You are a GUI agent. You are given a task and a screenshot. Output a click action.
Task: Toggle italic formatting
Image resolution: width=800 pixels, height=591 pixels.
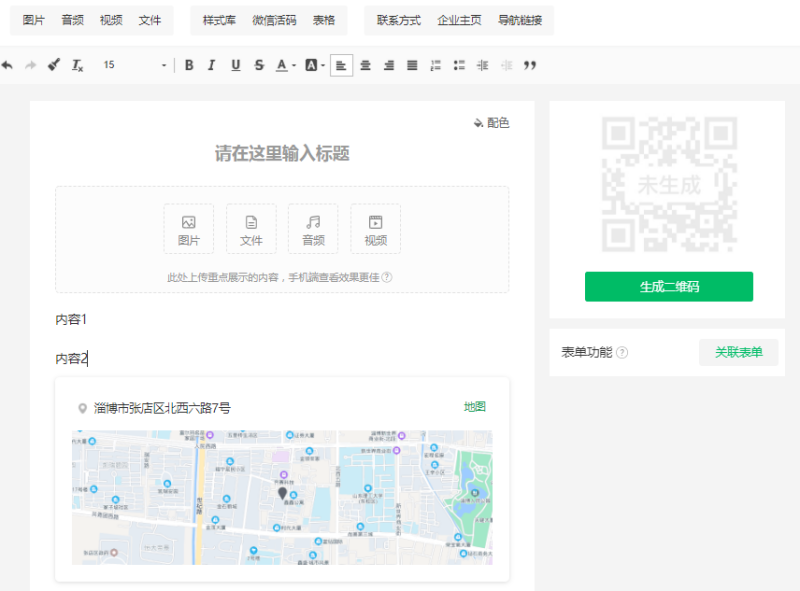(211, 65)
